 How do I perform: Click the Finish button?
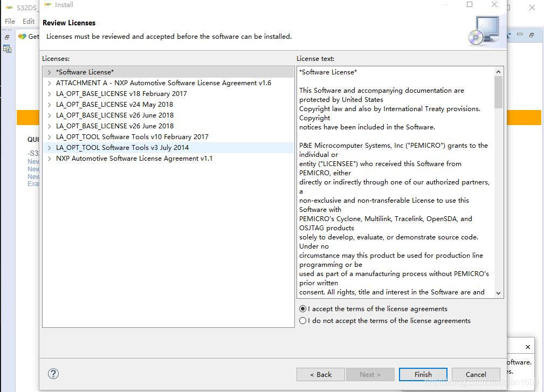click(423, 374)
